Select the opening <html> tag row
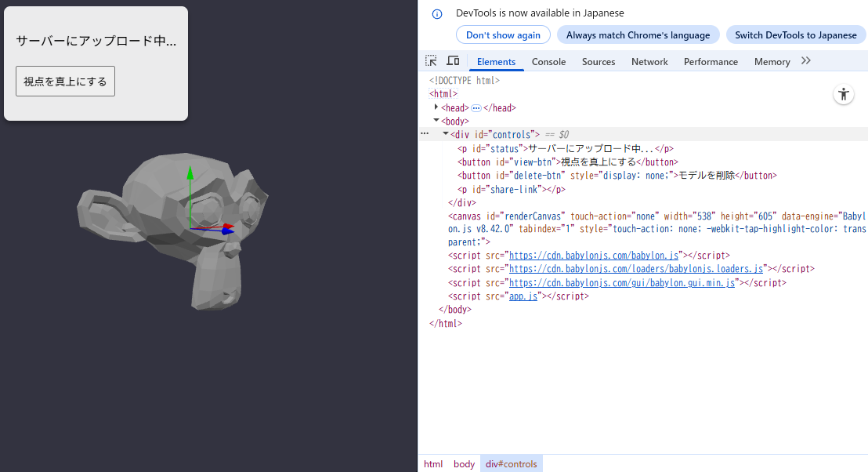Screen dimensions: 868x472 coord(443,93)
